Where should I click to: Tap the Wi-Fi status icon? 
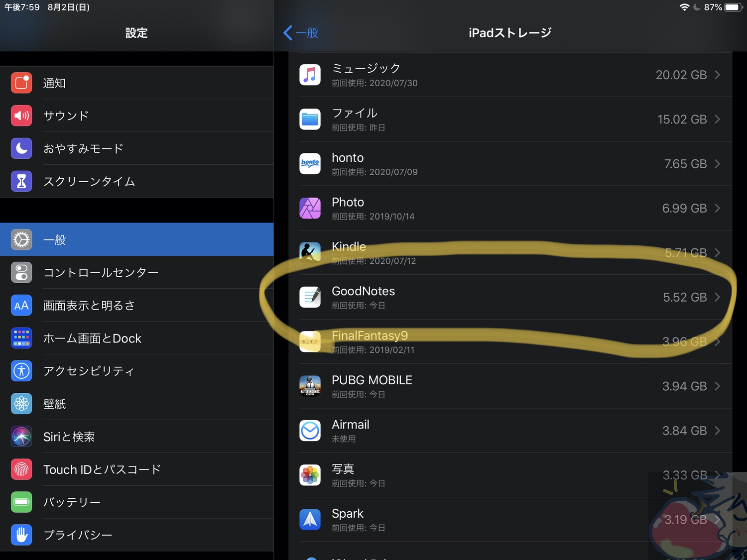coord(684,7)
